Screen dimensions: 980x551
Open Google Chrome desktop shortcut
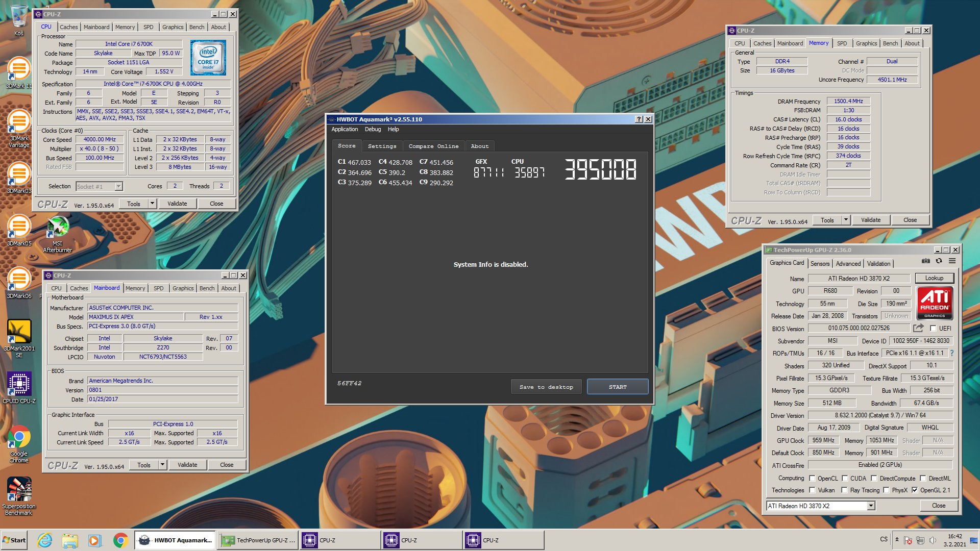[x=19, y=444]
